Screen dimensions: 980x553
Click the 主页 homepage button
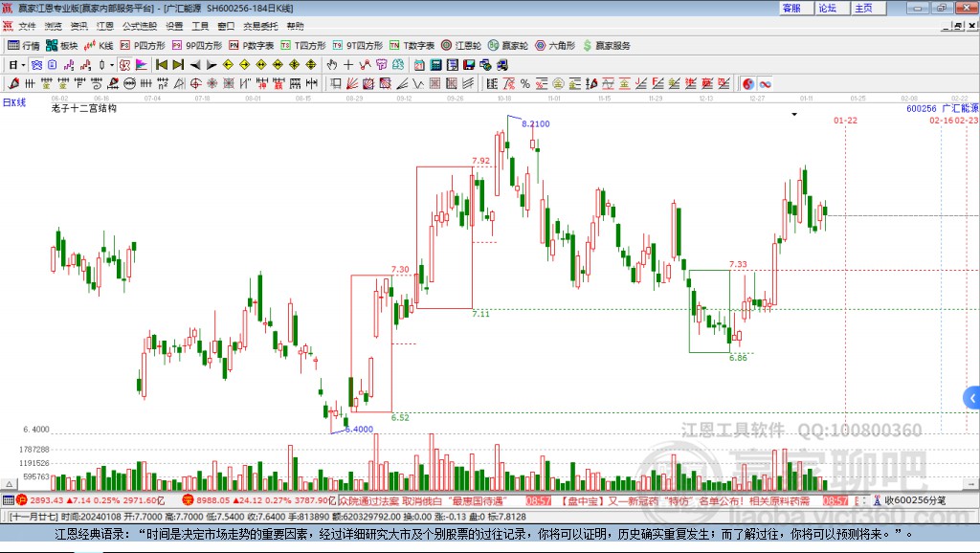pos(868,8)
